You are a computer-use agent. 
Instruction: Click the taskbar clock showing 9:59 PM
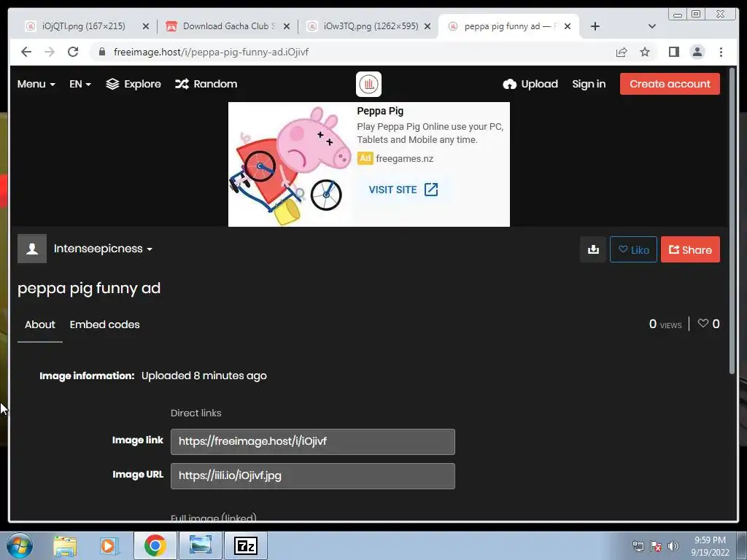point(710,546)
